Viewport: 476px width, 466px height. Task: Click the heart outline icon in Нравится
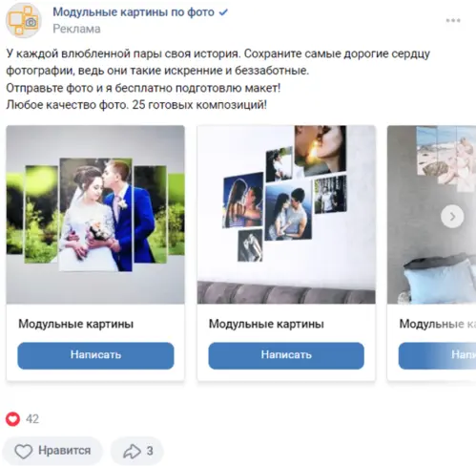pyautogui.click(x=24, y=452)
